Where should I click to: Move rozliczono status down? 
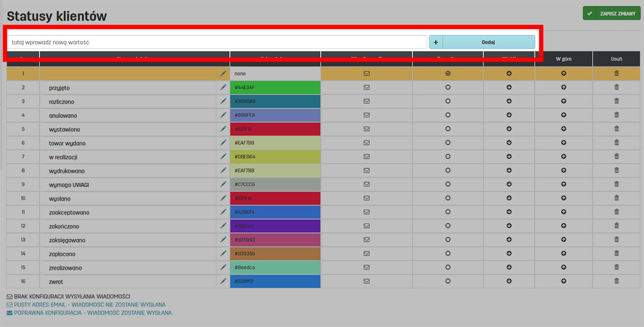(x=509, y=101)
